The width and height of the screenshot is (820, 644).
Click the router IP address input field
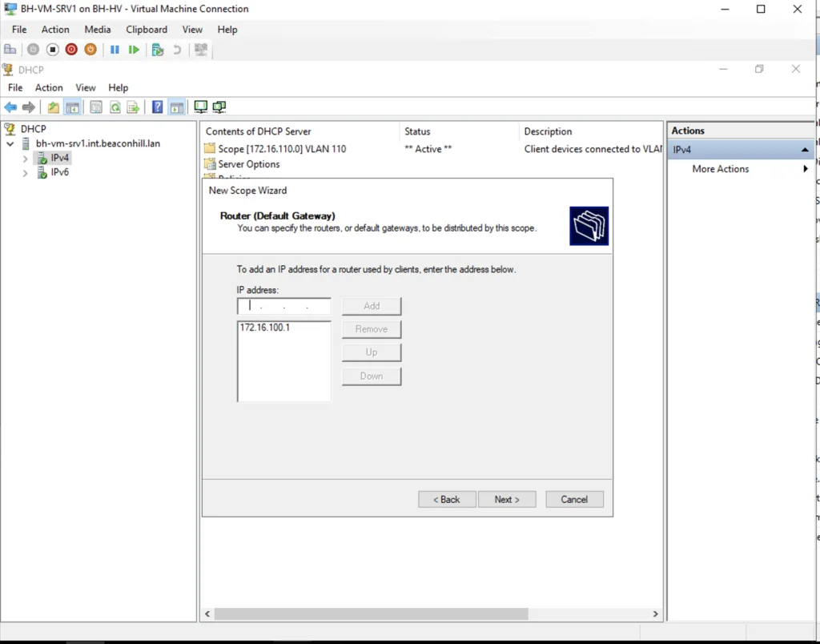(284, 306)
